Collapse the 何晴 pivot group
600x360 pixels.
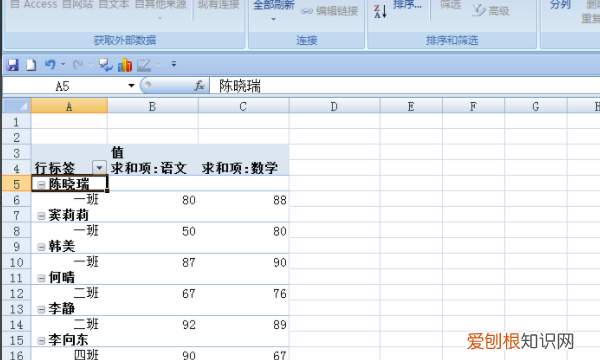click(x=41, y=278)
